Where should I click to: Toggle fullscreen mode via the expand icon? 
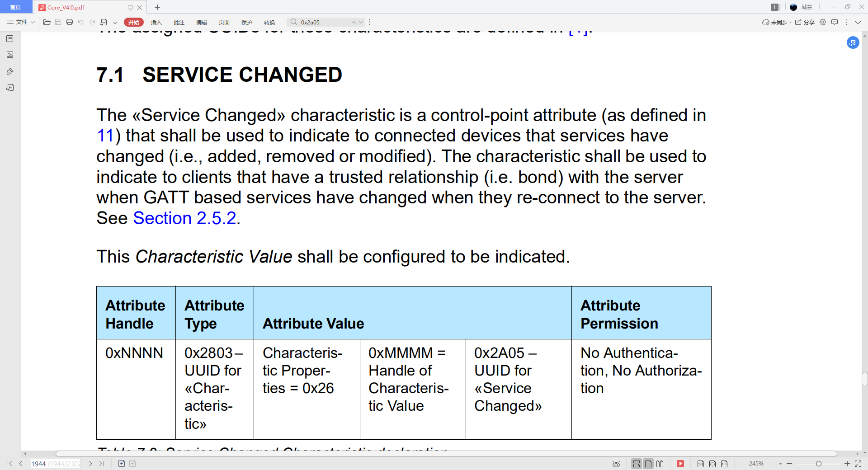[x=858, y=464]
